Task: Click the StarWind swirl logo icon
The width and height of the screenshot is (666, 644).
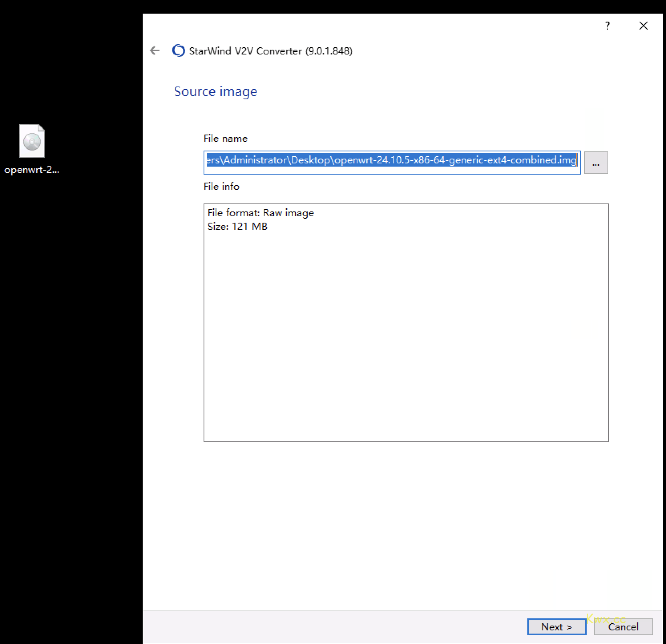Action: 178,50
